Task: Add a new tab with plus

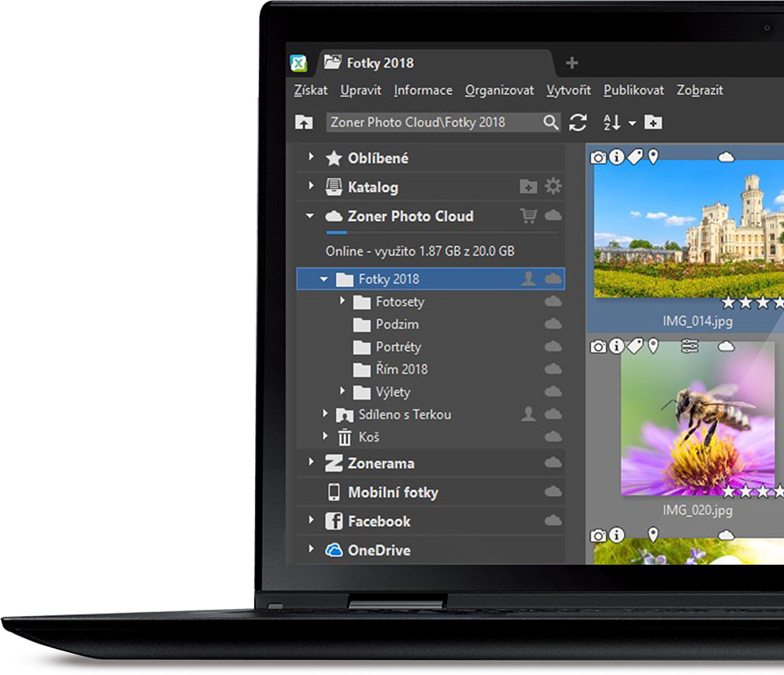Action: coord(572,63)
